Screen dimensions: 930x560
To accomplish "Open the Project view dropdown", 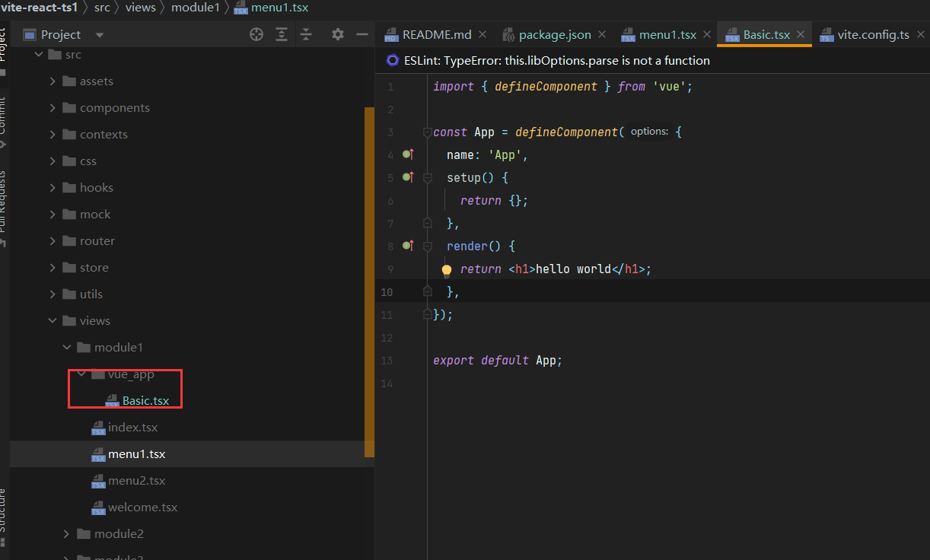I will [98, 33].
